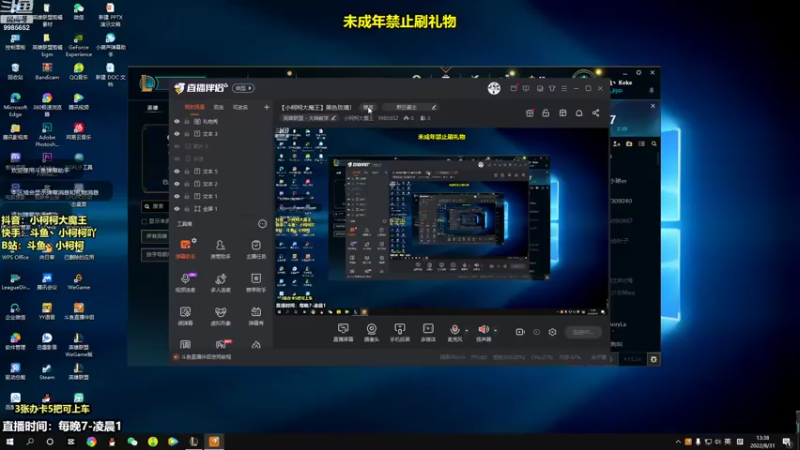Hide the 文本 2 source with its eye
This screenshot has height=450, width=800.
pyautogui.click(x=177, y=184)
